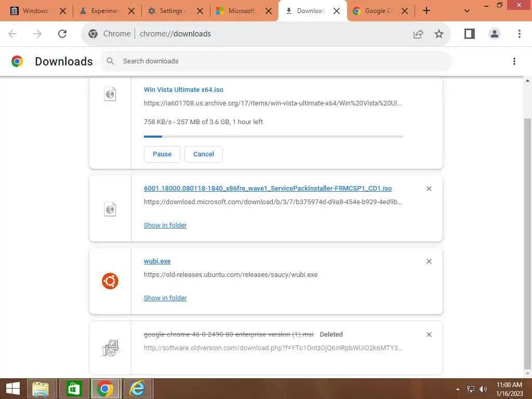The height and width of the screenshot is (399, 532).
Task: Click the Win Vista Ultimate disc file icon
Action: click(110, 94)
